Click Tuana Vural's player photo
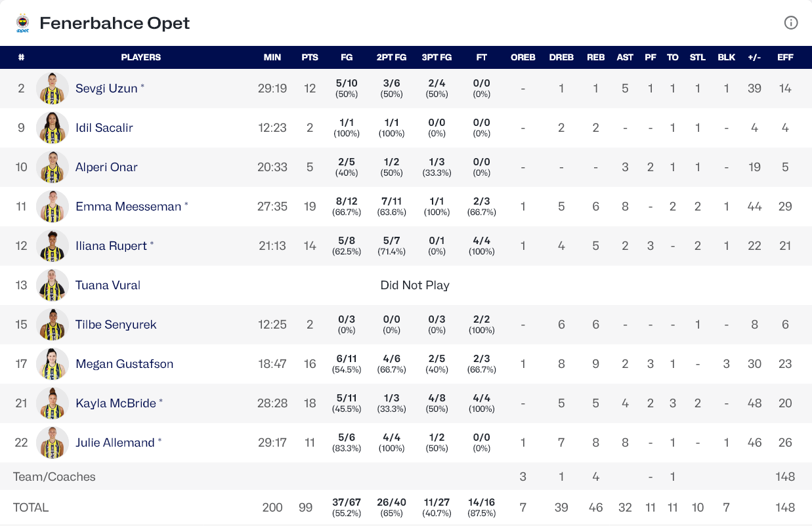Image resolution: width=812 pixels, height=528 pixels. [53, 285]
